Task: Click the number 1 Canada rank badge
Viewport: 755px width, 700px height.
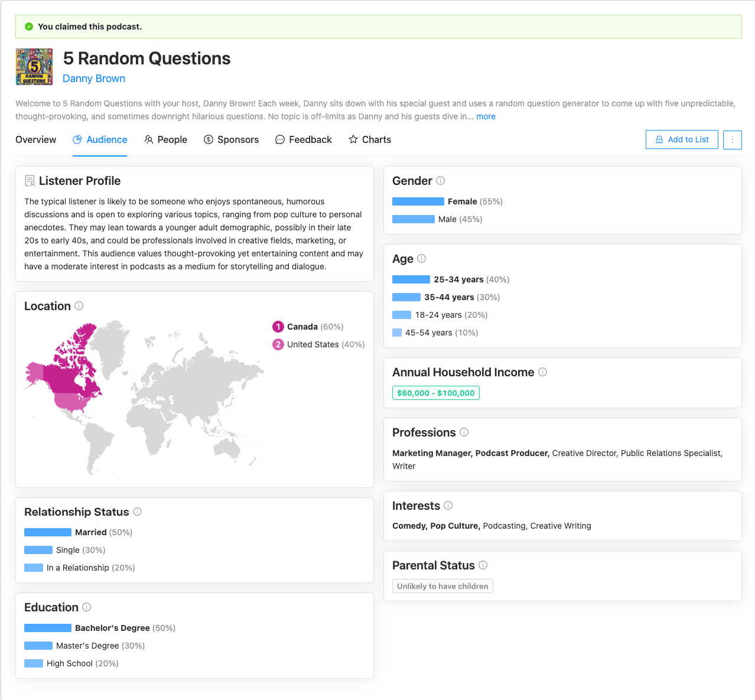Action: point(278,327)
